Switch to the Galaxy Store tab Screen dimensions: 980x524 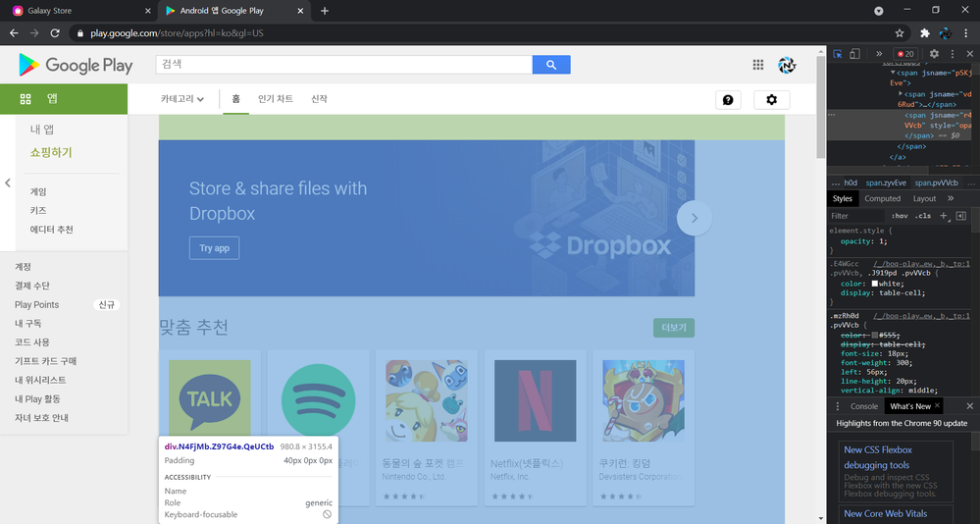point(80,11)
